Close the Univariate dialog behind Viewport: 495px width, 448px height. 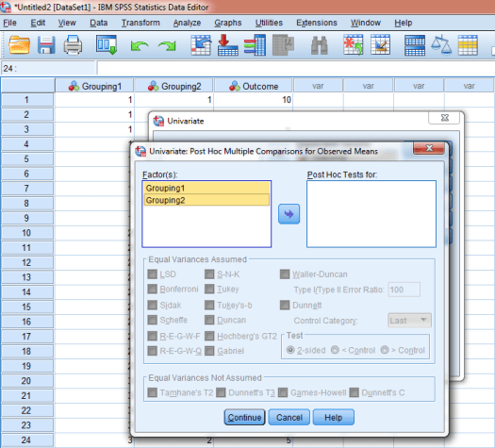click(x=444, y=118)
